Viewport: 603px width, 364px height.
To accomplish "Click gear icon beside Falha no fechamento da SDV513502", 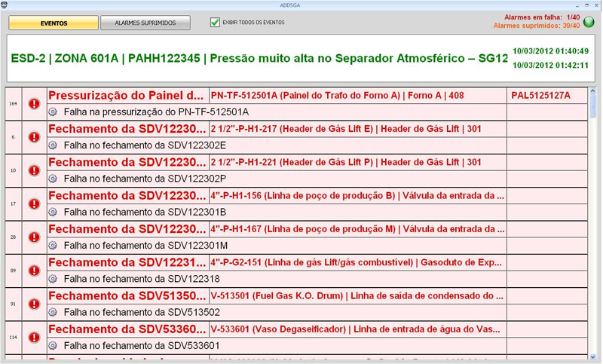I will [53, 313].
